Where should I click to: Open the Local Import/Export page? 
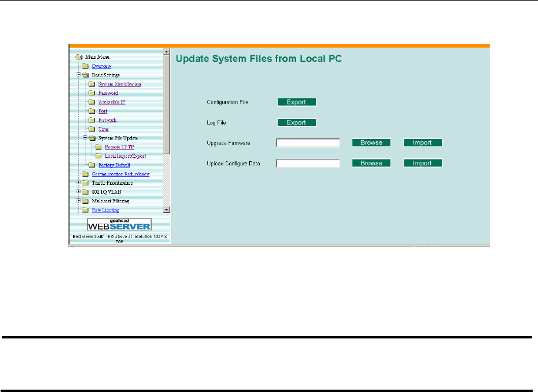125,156
